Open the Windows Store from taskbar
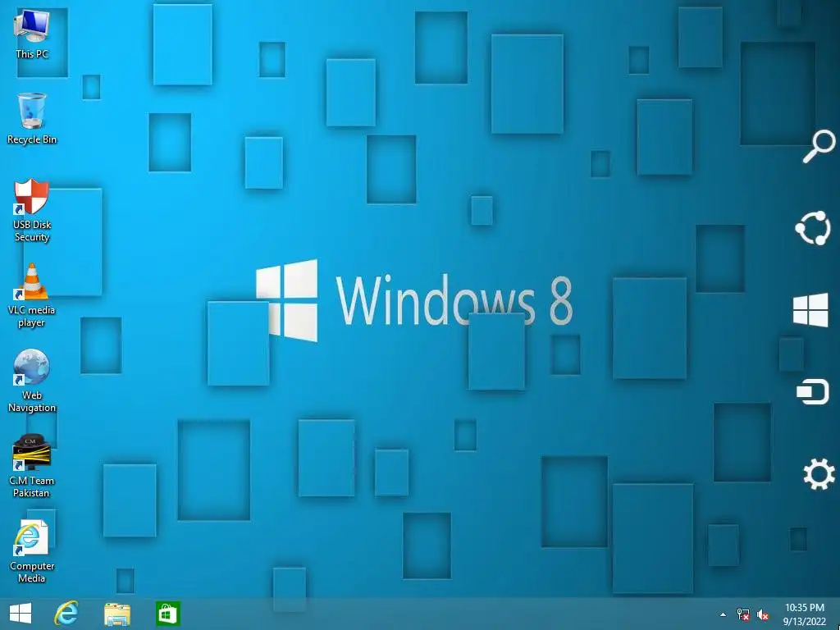840x630 pixels. coord(167,614)
